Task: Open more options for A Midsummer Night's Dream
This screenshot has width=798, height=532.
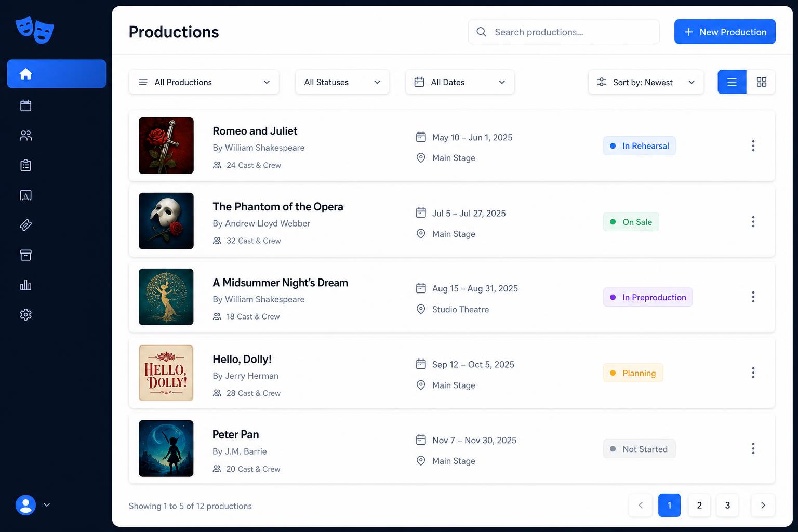Action: point(753,297)
